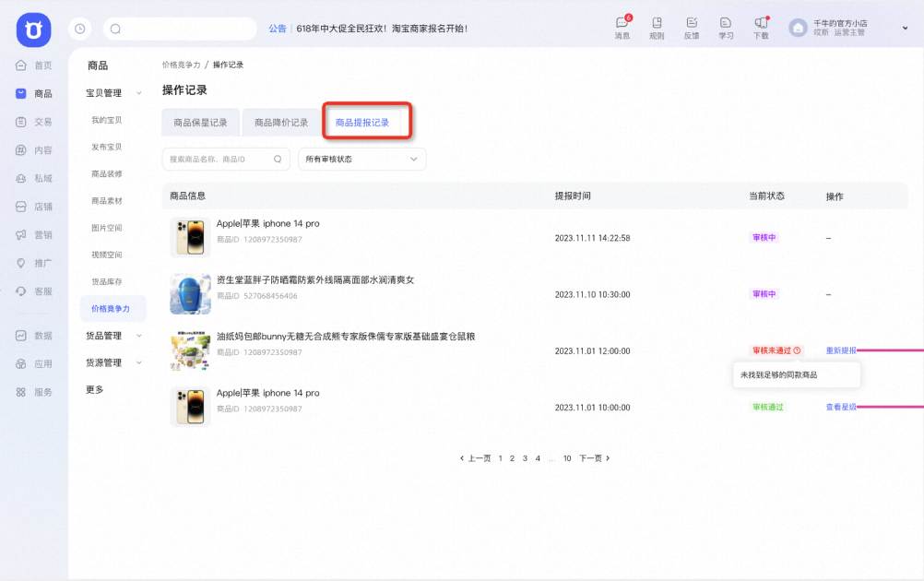924x581 pixels.
Task: Click the 资生堂蓝胖子防晒霜 product title
Action: click(315, 279)
